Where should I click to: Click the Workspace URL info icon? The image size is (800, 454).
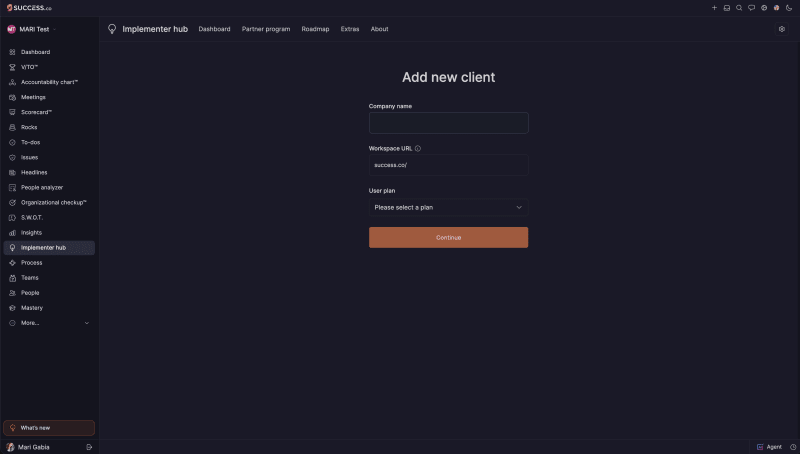pos(418,148)
